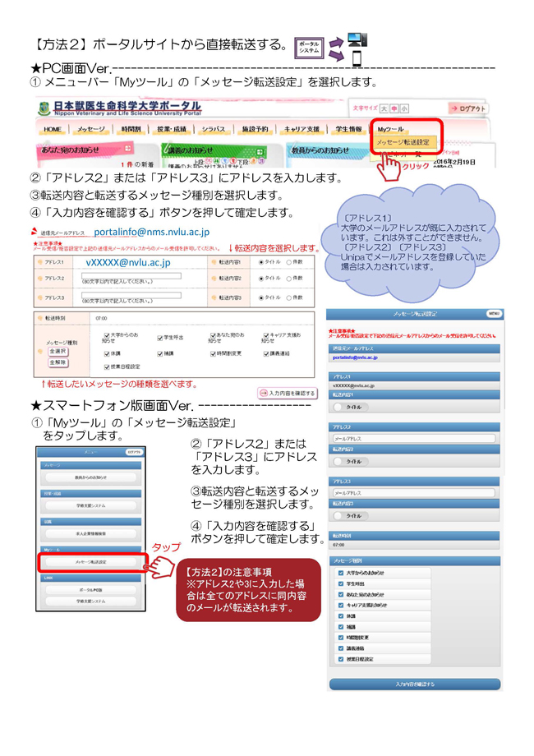This screenshot has width=534, height=756.
Task: Tap メッセージ転送設定 in smartphone menu
Action: 90,562
